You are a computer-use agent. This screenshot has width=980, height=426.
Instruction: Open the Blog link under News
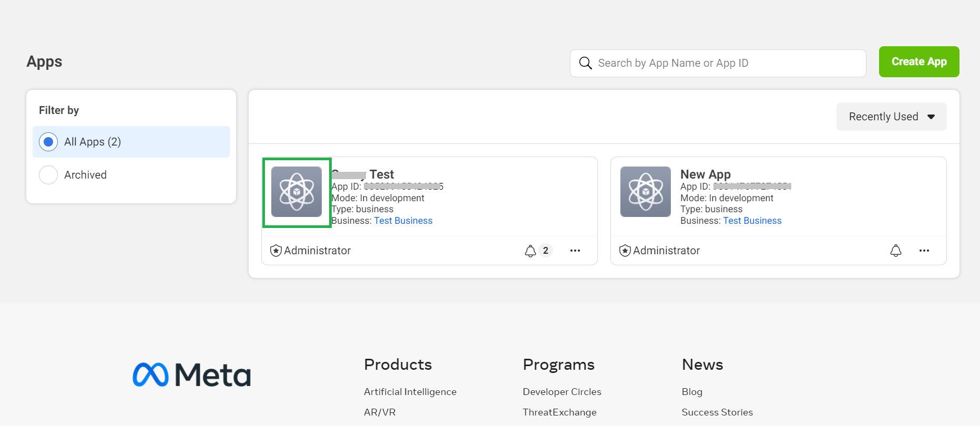691,392
